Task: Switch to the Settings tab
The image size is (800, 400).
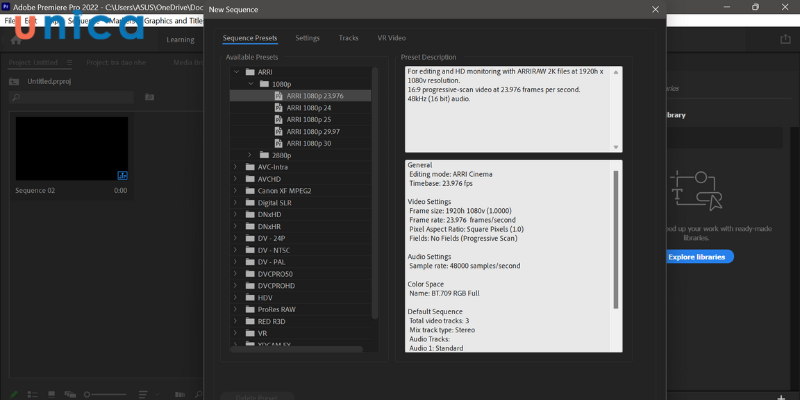Action: coord(307,37)
